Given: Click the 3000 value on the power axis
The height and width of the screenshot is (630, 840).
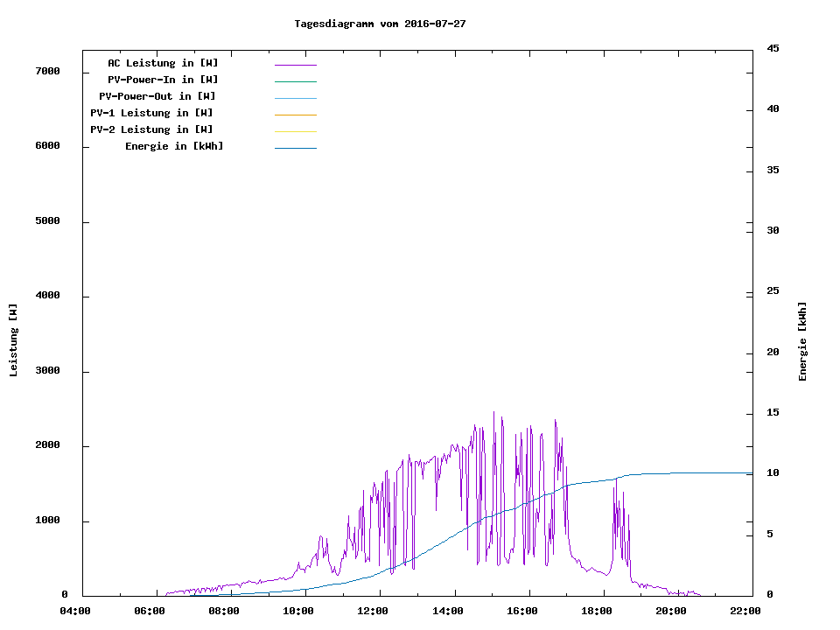Looking at the screenshot, I should (47, 371).
